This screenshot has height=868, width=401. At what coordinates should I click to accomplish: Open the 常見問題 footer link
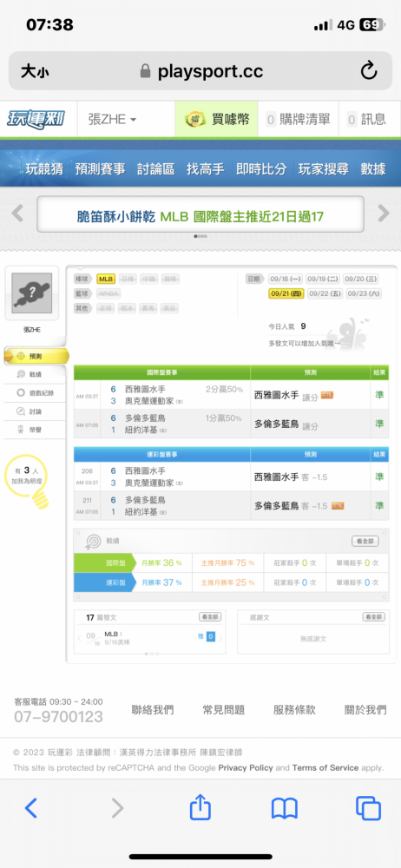[223, 710]
